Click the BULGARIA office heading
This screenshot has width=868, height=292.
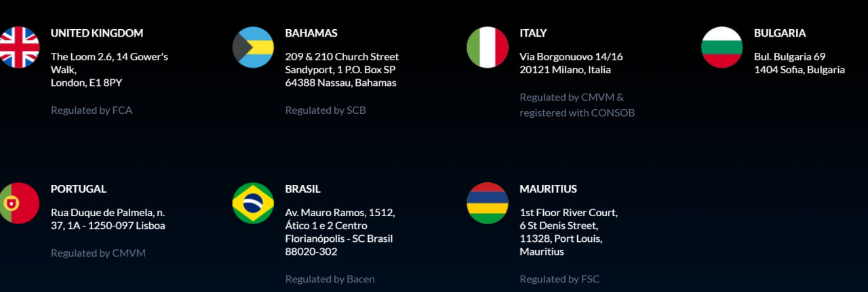click(x=780, y=33)
